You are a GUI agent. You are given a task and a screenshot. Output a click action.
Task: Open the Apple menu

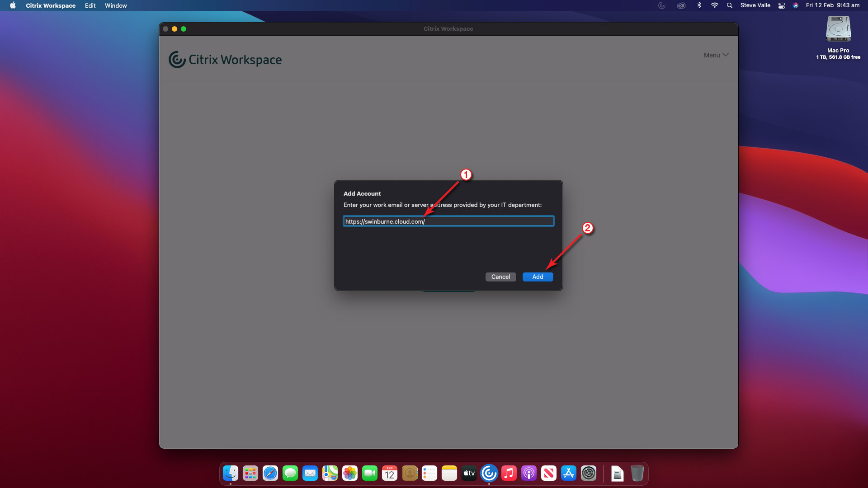[13, 5]
